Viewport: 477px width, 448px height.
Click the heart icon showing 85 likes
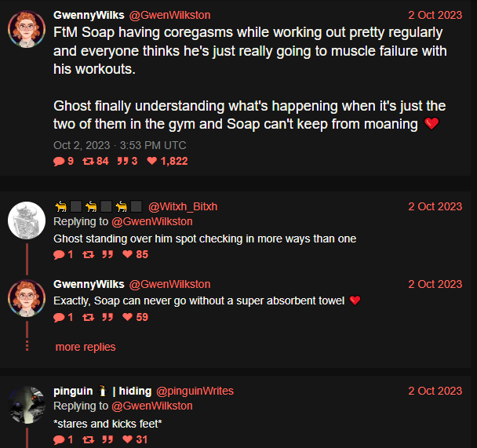pyautogui.click(x=129, y=254)
